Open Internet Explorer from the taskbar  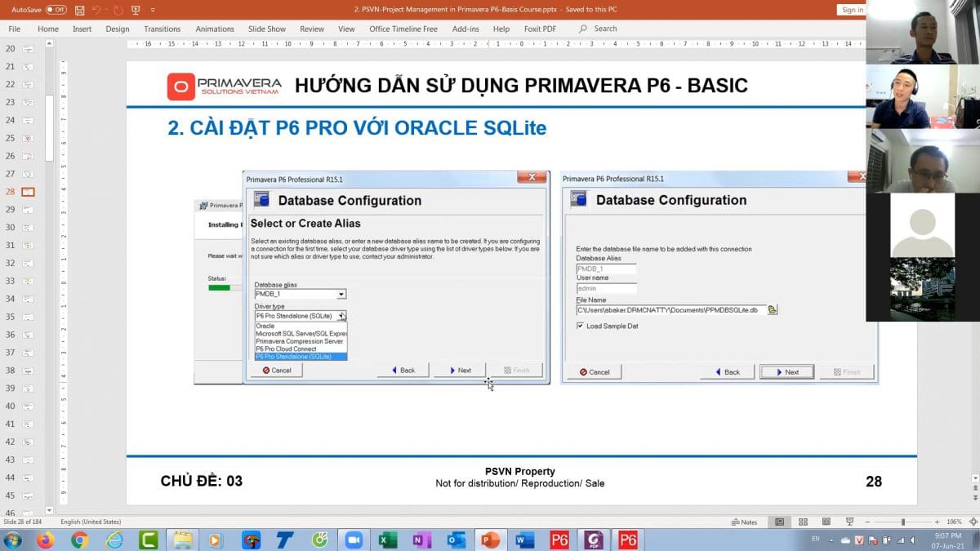114,540
